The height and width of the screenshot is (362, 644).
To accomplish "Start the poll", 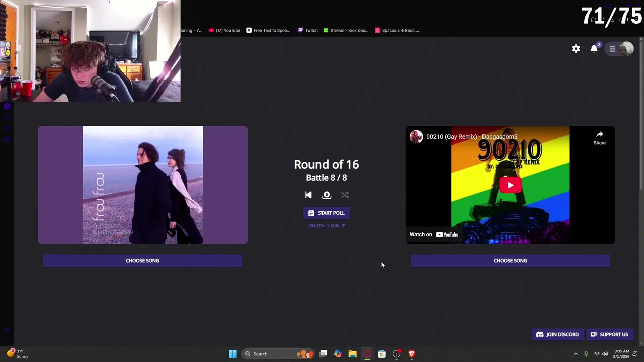I will coord(326,213).
